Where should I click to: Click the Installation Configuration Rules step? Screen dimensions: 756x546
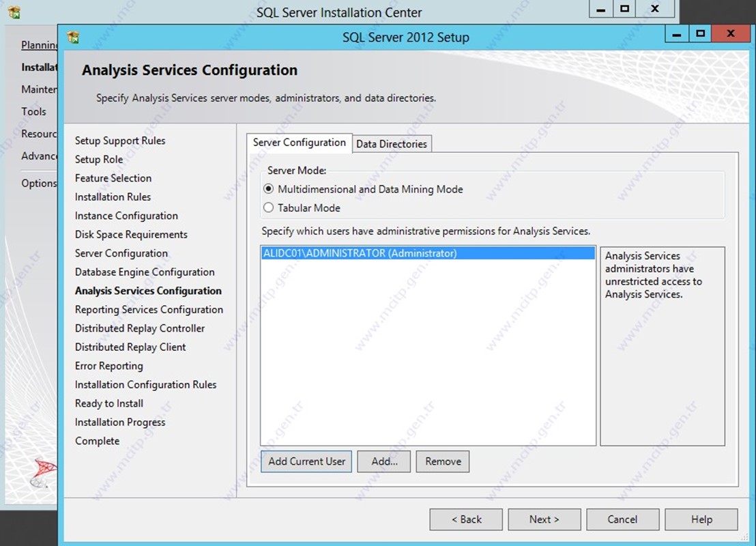(145, 385)
